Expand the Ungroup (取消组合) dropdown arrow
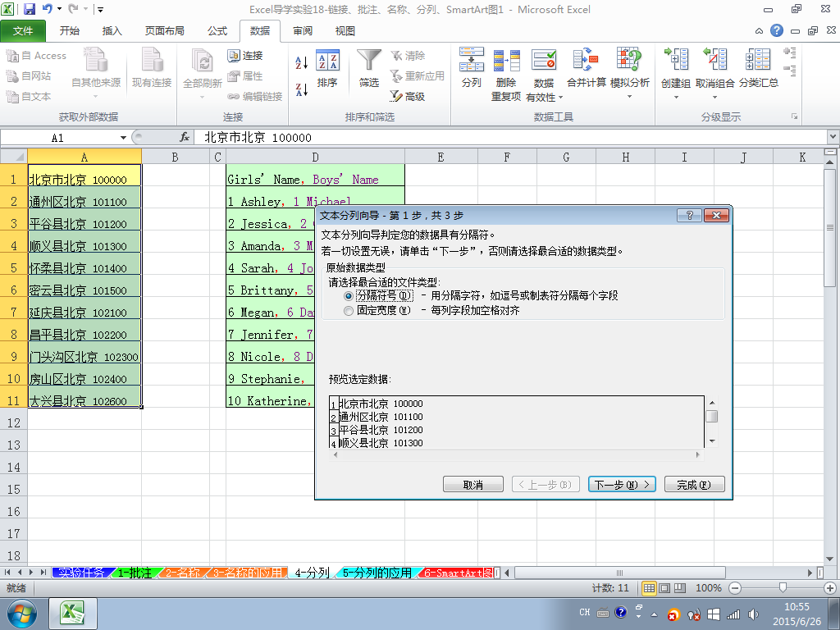 point(714,98)
